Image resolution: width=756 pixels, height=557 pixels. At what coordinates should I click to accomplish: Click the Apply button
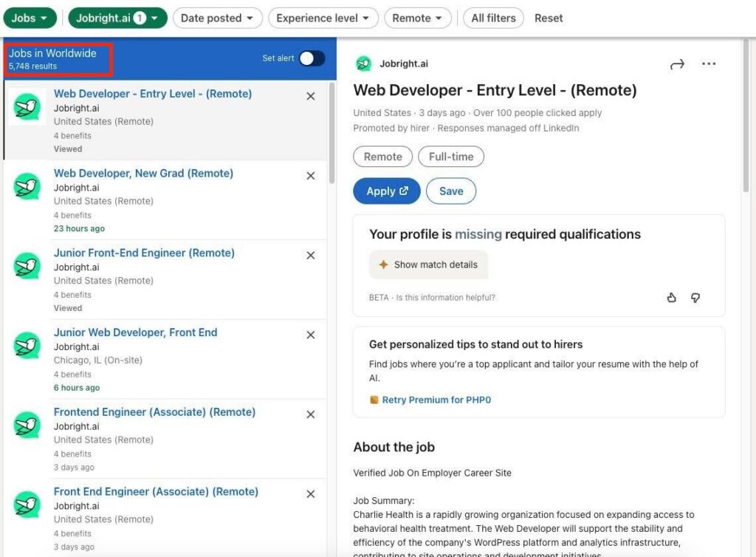(x=386, y=191)
